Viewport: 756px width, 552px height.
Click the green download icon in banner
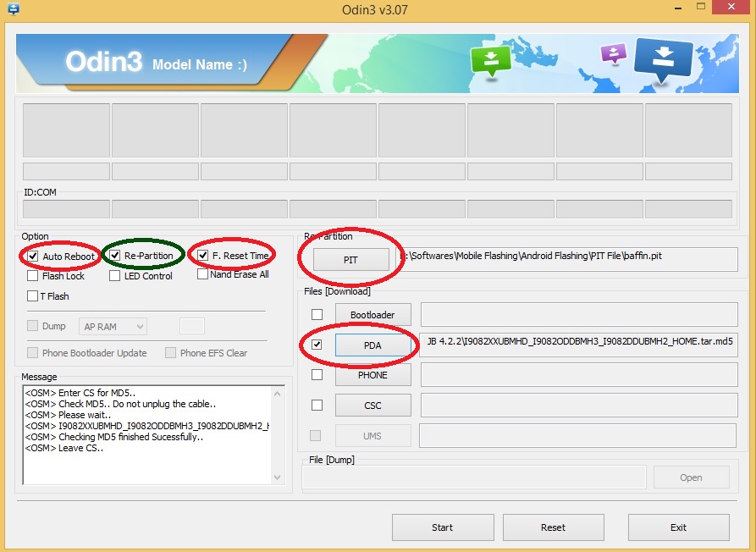point(491,61)
